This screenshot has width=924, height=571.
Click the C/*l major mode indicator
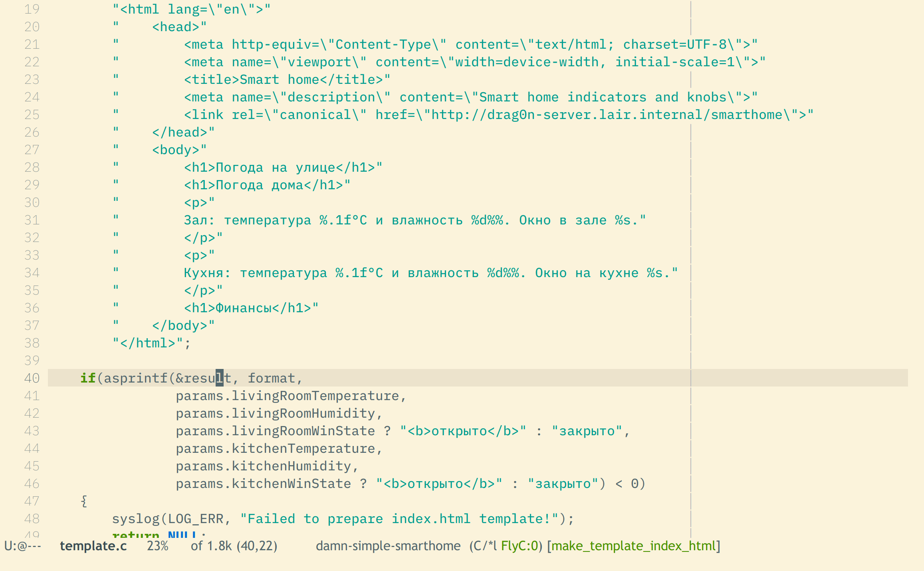tap(485, 546)
